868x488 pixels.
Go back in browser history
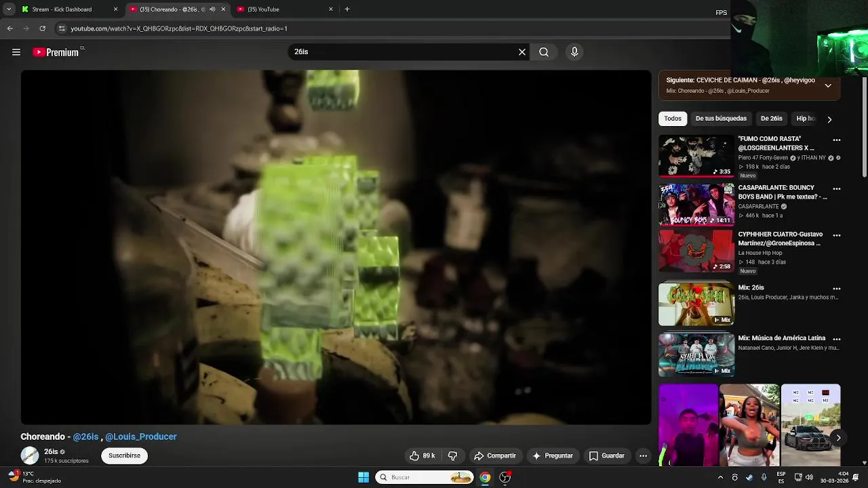(9, 28)
